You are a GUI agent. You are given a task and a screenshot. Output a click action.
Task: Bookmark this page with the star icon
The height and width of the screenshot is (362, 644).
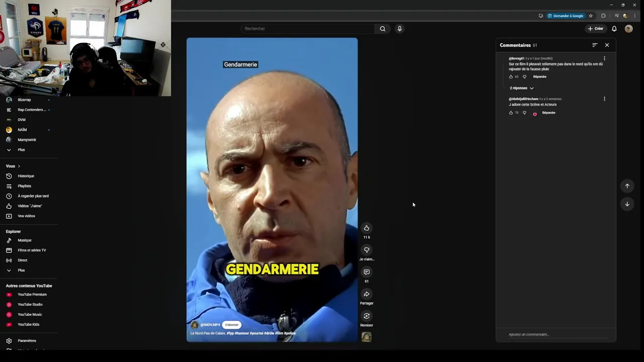pyautogui.click(x=591, y=16)
